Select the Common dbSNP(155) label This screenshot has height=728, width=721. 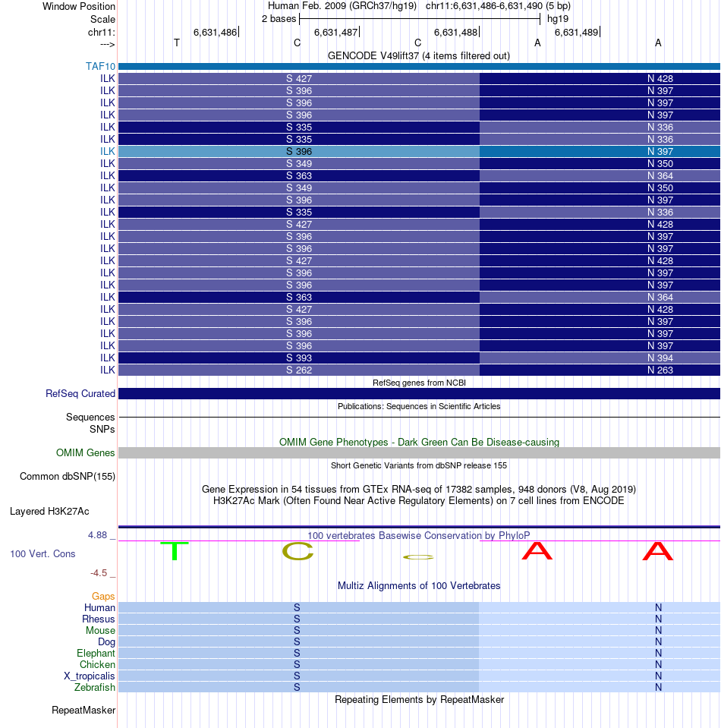[68, 477]
